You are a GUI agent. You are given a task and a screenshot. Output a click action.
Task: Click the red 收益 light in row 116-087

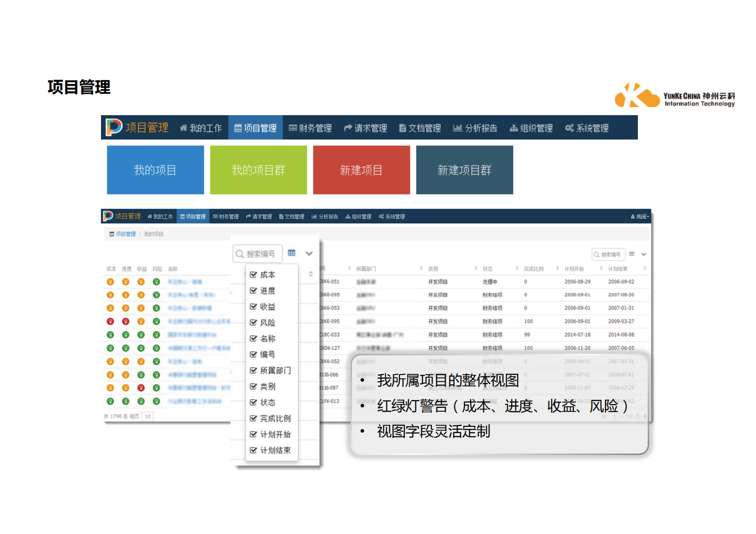(141, 388)
